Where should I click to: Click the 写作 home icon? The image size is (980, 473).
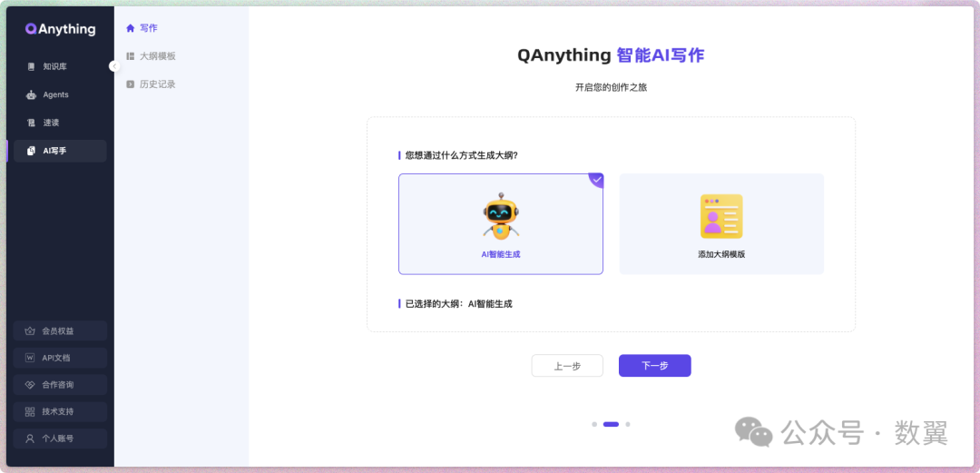tap(130, 27)
